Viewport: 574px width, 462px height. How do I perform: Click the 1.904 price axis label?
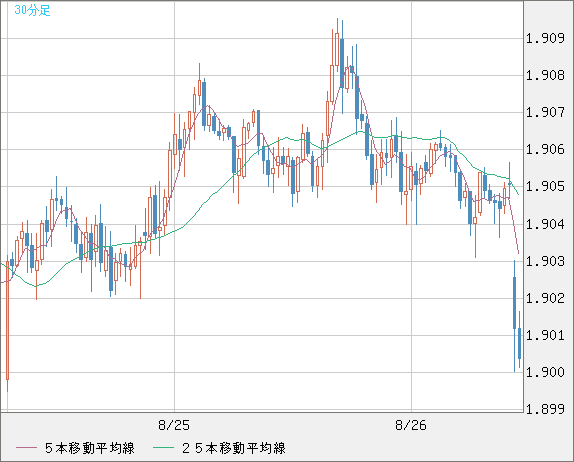tap(545, 224)
